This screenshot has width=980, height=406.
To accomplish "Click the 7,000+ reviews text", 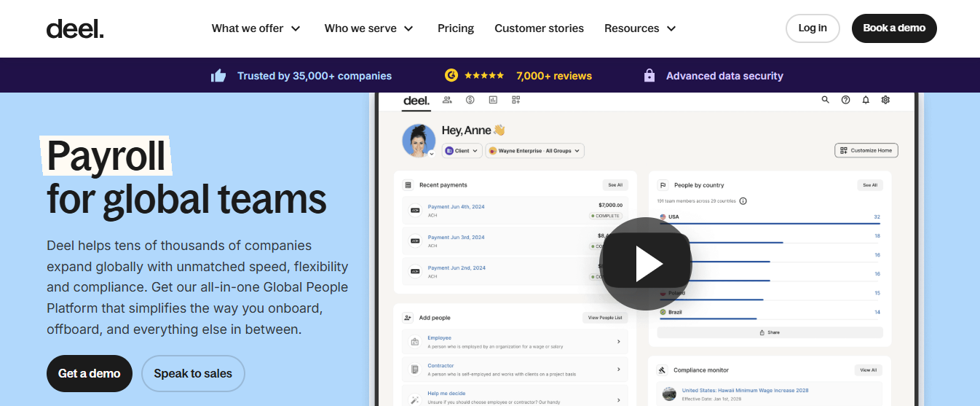I will click(x=554, y=76).
